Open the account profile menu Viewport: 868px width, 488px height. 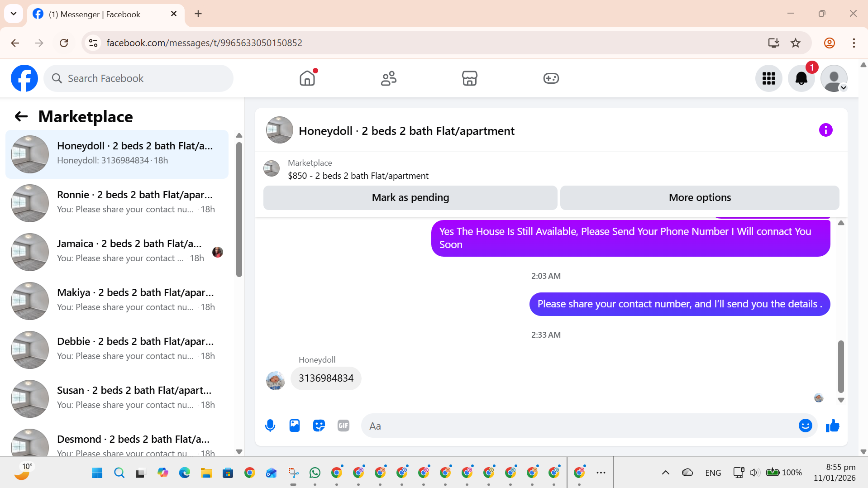[x=834, y=78]
